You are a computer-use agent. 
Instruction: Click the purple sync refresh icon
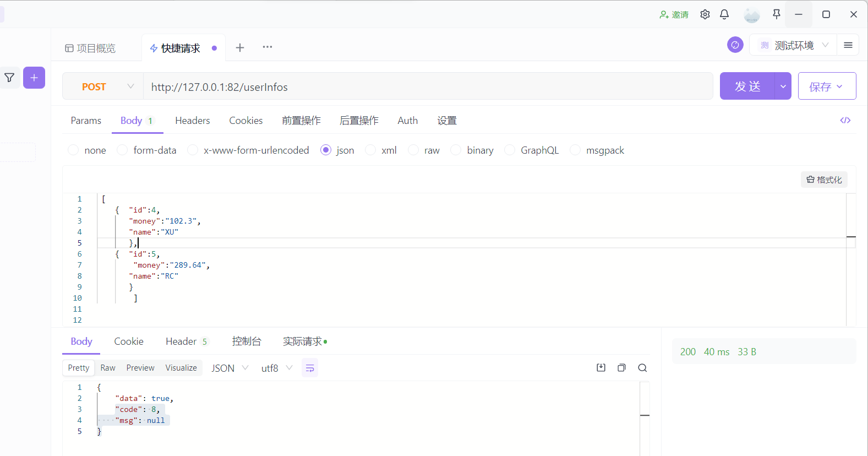click(735, 45)
